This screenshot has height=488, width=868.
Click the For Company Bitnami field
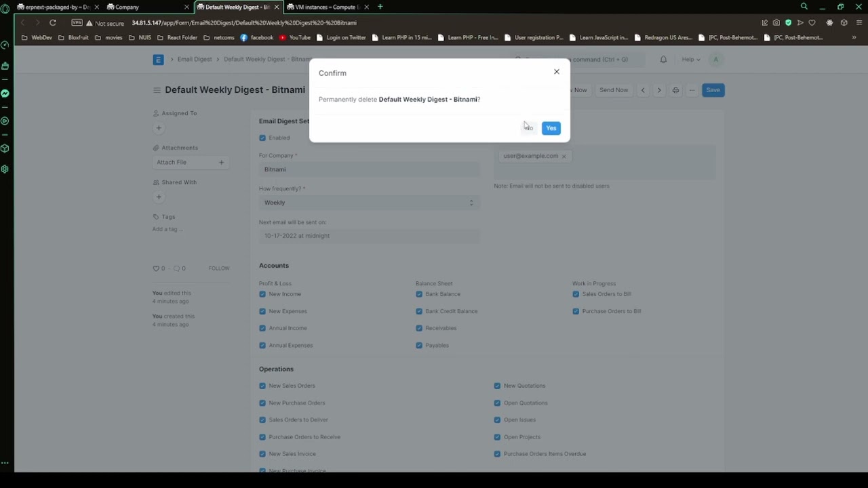click(x=369, y=169)
